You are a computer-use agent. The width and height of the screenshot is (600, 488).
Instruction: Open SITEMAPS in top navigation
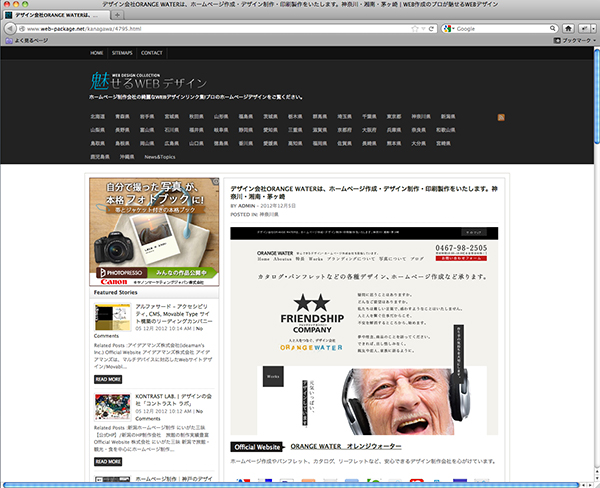point(122,53)
